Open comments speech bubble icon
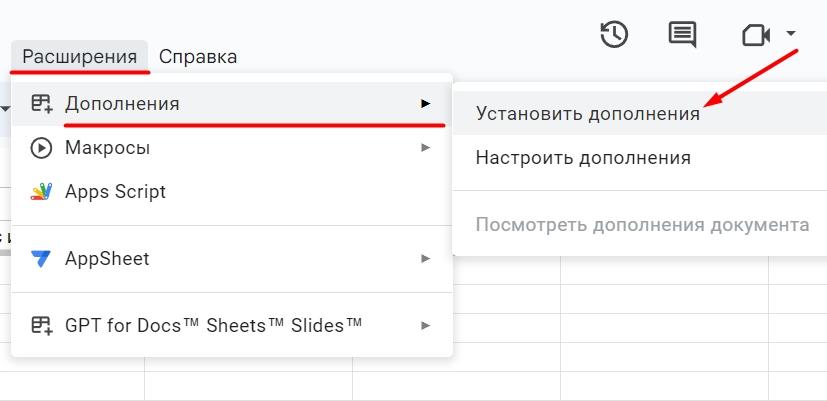The image size is (827, 401). (x=682, y=35)
